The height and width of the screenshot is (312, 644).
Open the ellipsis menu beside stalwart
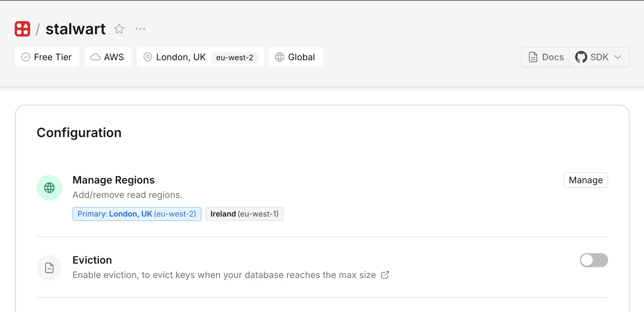140,29
